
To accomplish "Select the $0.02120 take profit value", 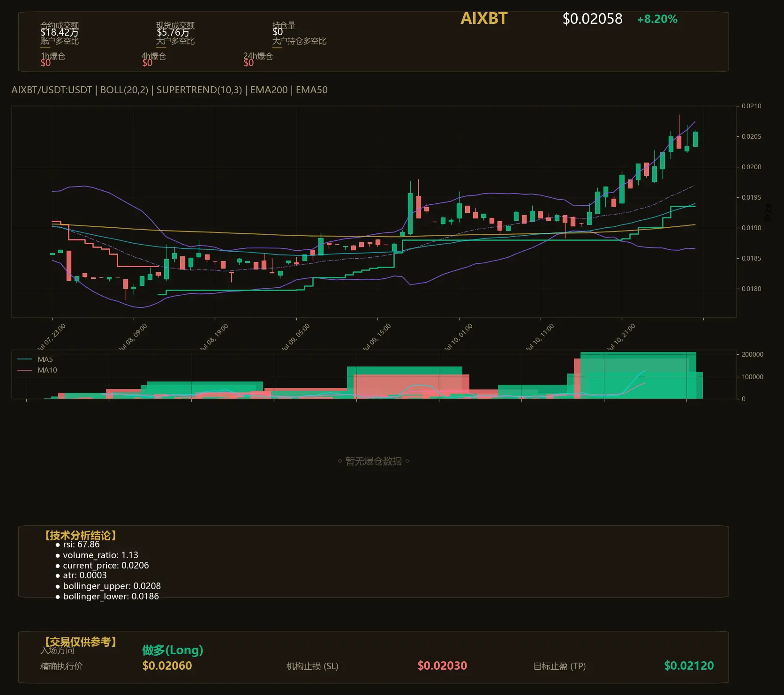I will [x=689, y=665].
